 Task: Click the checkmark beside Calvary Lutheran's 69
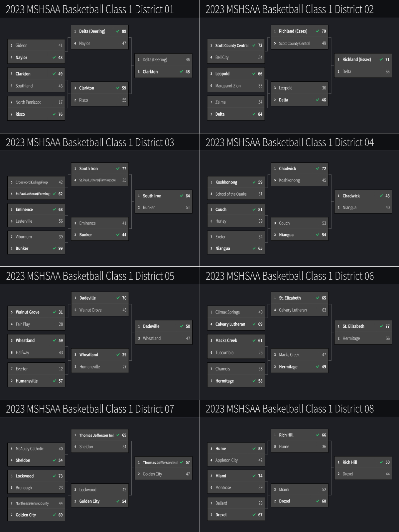tap(254, 324)
